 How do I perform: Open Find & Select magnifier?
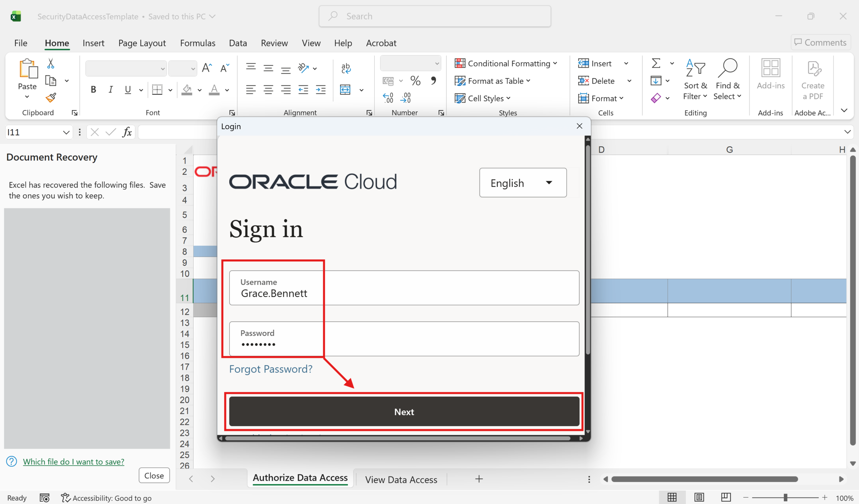coord(727,80)
